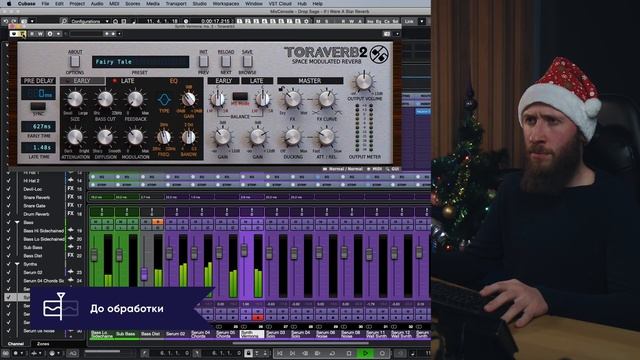Viewport: 640px width, 360px height.
Task: Click the transport Play button
Action: point(366,353)
